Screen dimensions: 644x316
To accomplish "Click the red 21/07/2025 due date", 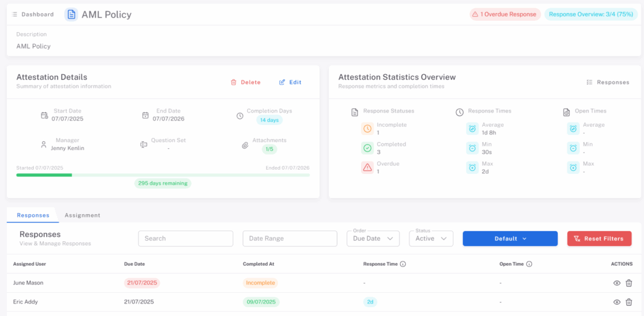I will click(142, 283).
